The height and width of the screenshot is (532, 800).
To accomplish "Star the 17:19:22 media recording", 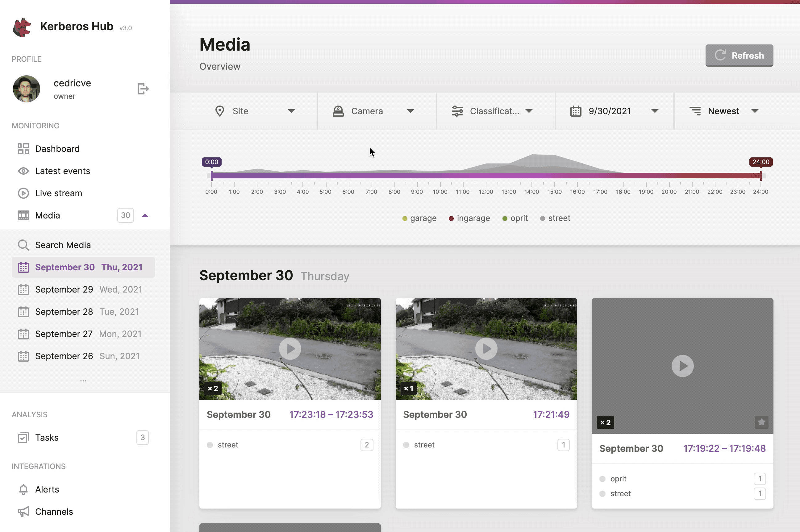I will [761, 422].
